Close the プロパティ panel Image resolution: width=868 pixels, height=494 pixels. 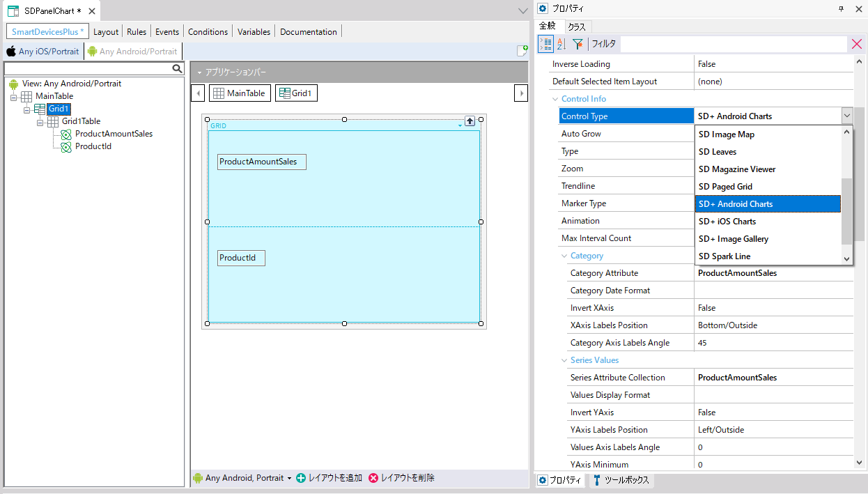858,8
